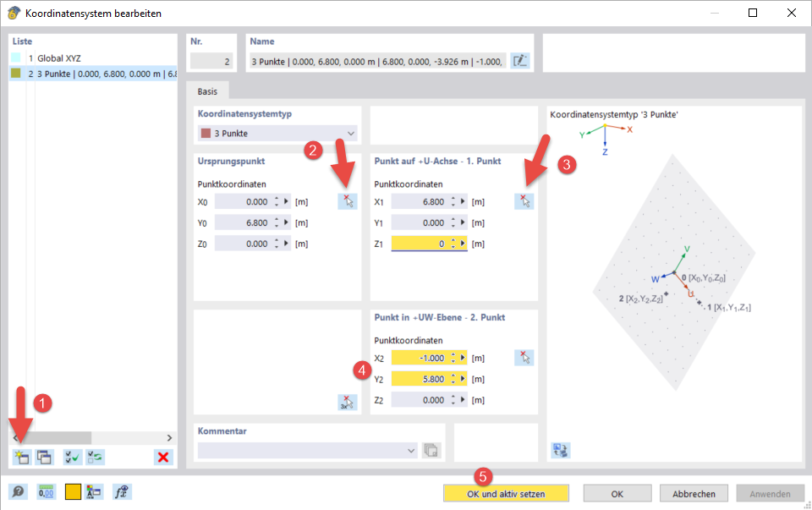This screenshot has height=510, width=812.
Task: Click X0 spinner arrows
Action: [277, 201]
